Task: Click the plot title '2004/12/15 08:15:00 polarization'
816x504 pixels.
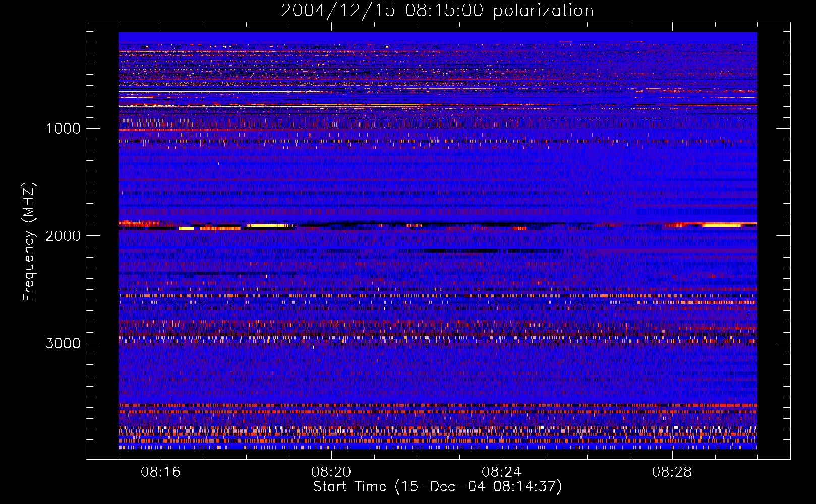Action: click(437, 11)
